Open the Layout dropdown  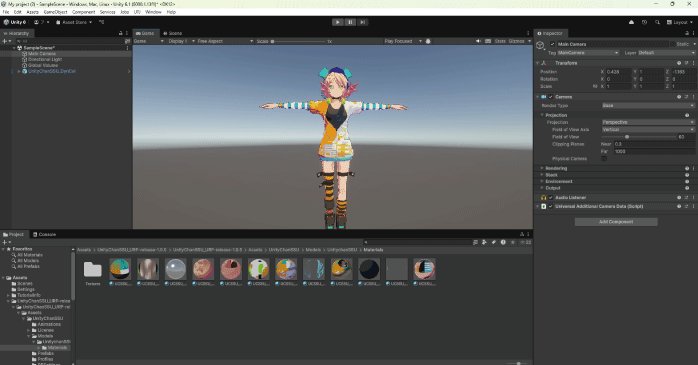[680, 22]
